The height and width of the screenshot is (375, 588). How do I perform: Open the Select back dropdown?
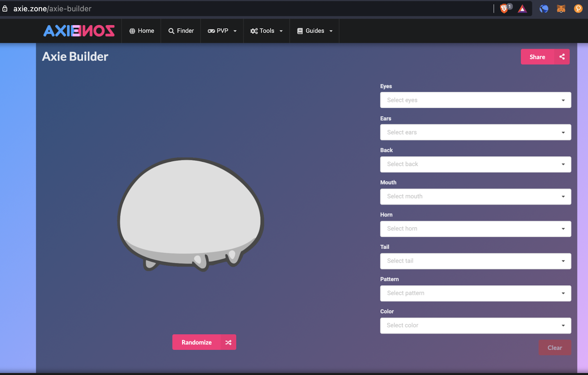coord(476,164)
